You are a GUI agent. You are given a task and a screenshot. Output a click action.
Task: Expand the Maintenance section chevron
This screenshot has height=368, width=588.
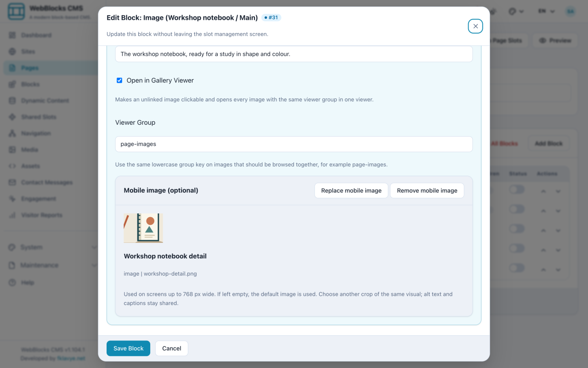(x=94, y=265)
